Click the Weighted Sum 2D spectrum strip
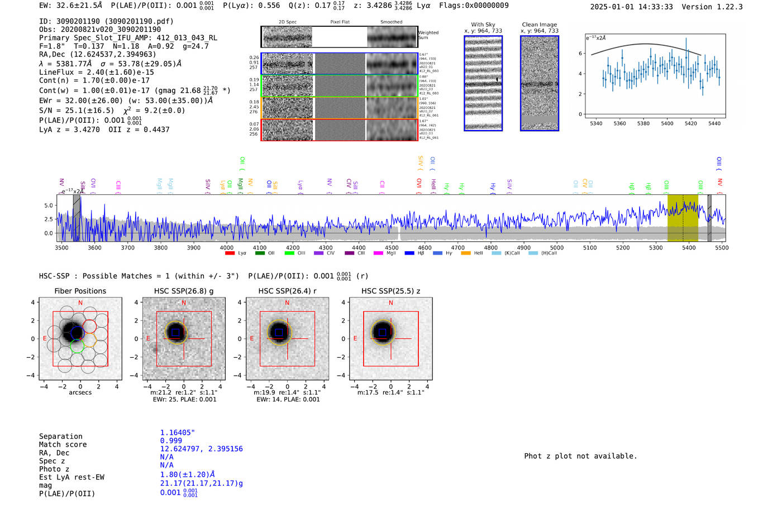 pos(340,37)
